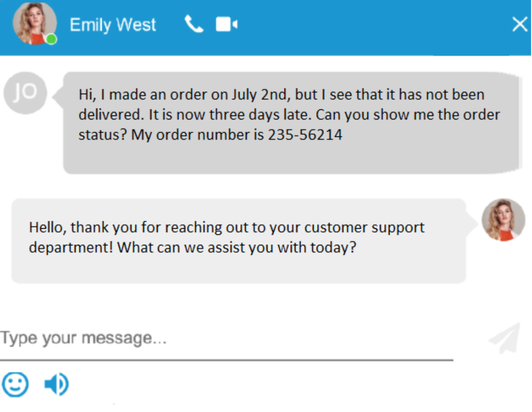Click the word Hello in the support reply

point(49,227)
